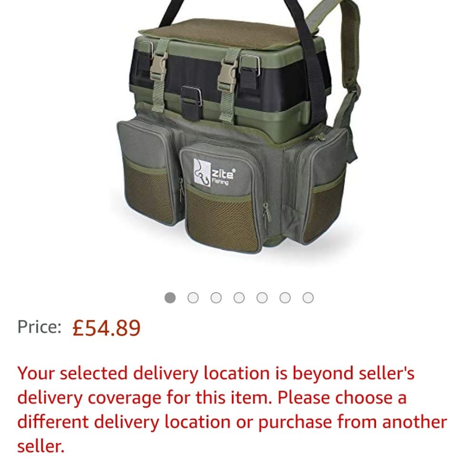Click the center metal latch on box
The width and height of the screenshot is (476, 462).
191,97
